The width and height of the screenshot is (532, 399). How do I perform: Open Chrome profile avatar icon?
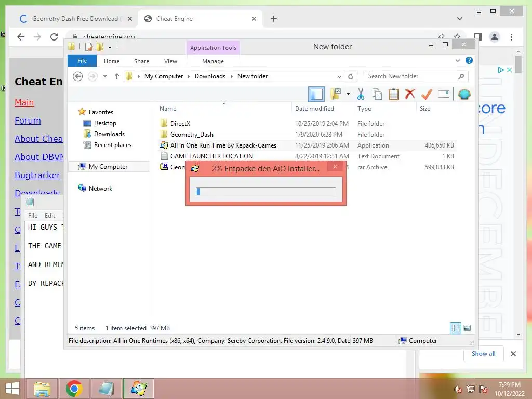[x=495, y=37]
